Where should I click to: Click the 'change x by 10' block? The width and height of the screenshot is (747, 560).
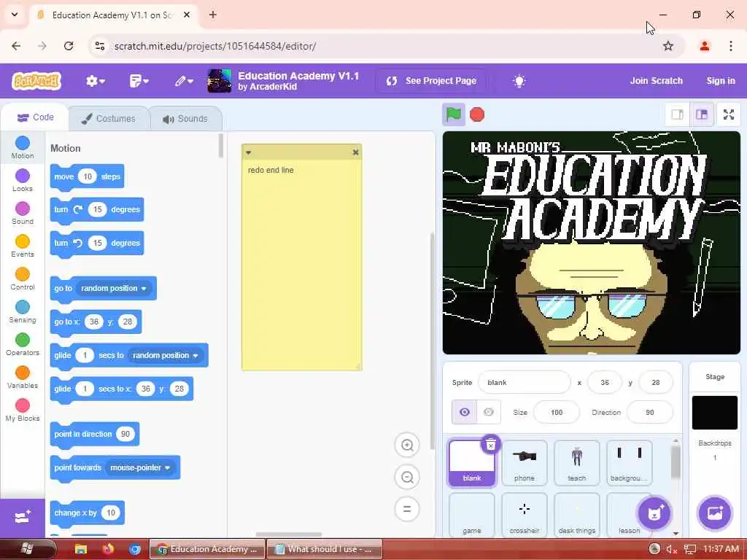coord(88,513)
